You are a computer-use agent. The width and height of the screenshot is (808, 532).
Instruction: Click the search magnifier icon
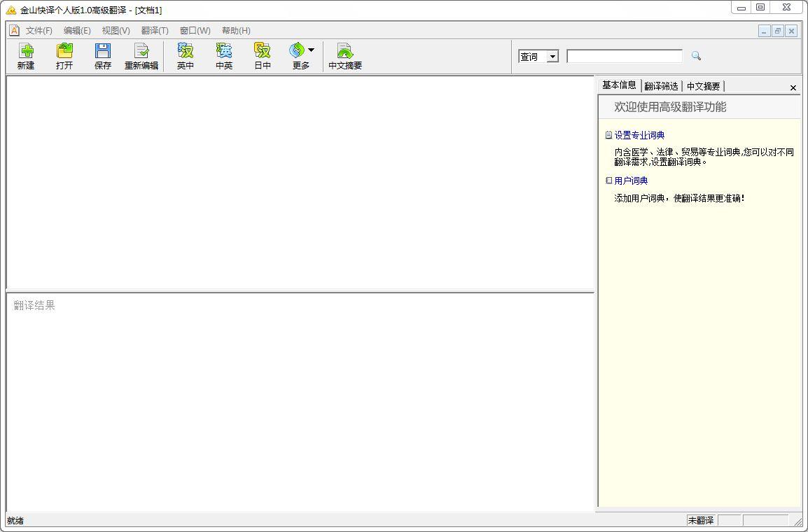coord(696,56)
